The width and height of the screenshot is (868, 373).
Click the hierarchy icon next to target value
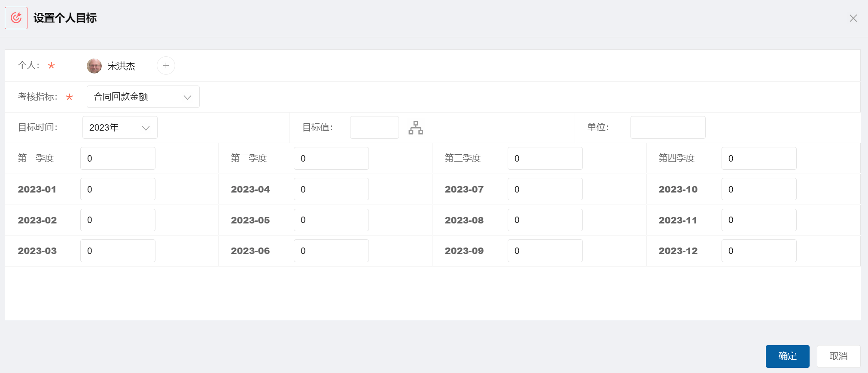[415, 128]
